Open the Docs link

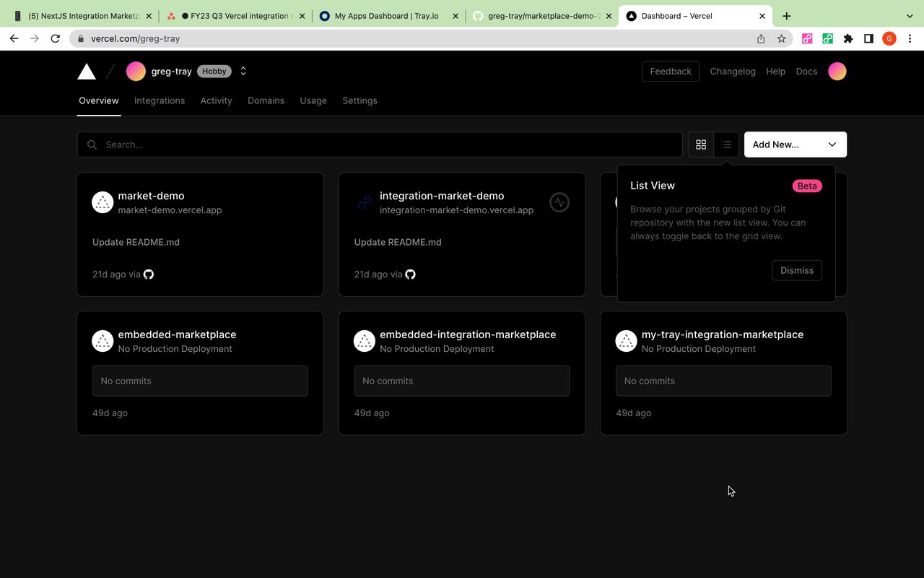point(806,71)
